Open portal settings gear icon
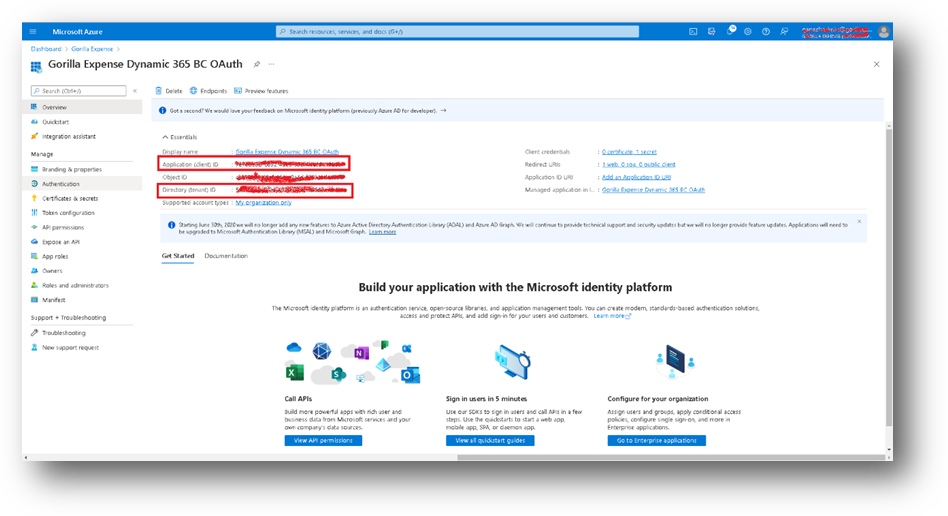Image resolution: width=948 pixels, height=516 pixels. (x=748, y=31)
